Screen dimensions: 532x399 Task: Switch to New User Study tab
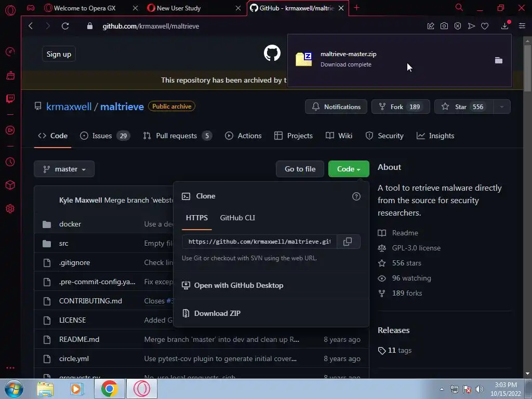(179, 8)
